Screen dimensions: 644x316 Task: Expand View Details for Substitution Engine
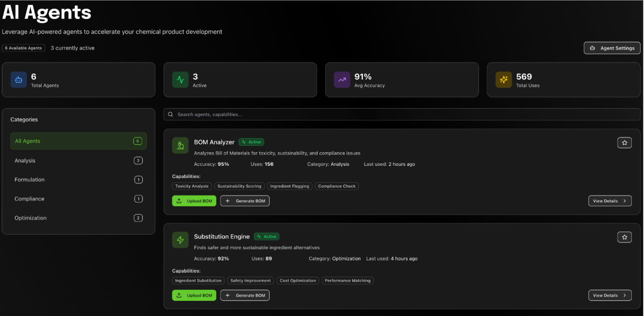(610, 295)
